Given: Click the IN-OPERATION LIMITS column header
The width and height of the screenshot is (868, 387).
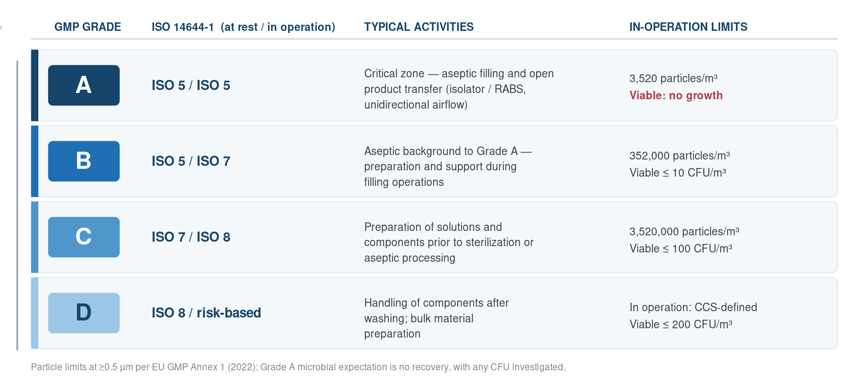Looking at the screenshot, I should (688, 27).
